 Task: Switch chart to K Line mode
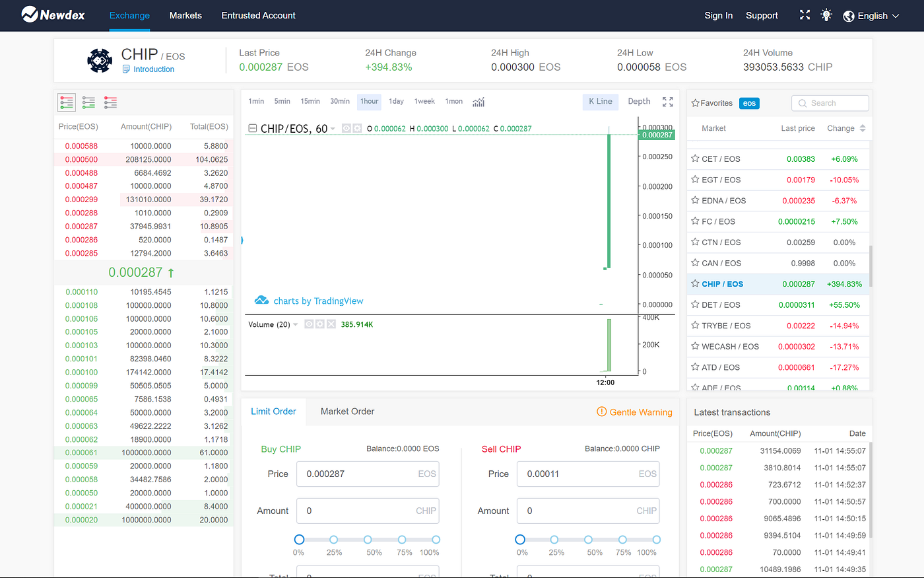tap(601, 101)
